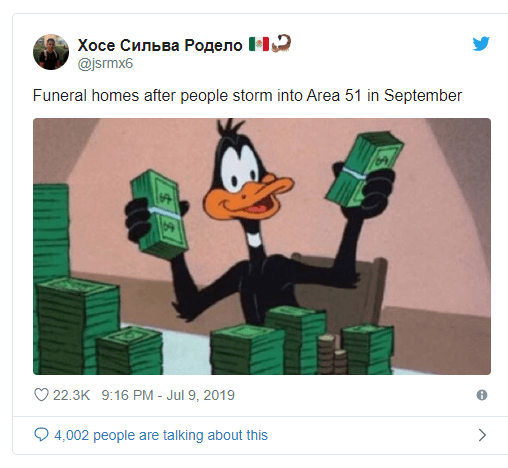Screen dimensions: 508x468
Task: Open the user's profile avatar
Action: point(51,52)
